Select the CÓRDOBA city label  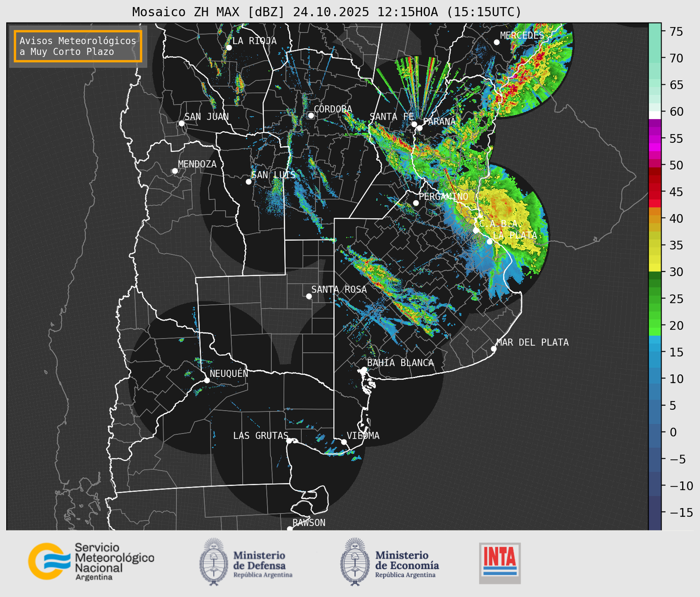[x=333, y=109]
